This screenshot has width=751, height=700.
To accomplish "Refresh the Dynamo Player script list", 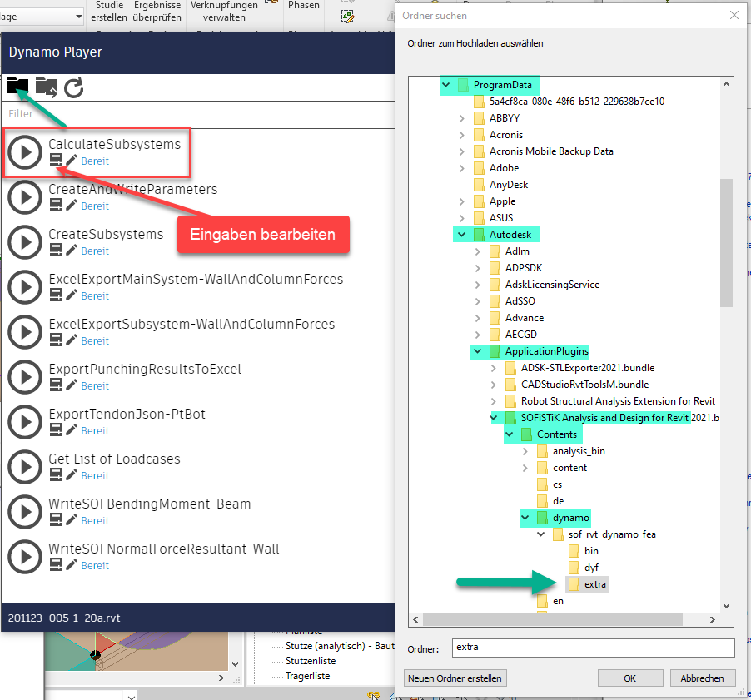I will [74, 87].
